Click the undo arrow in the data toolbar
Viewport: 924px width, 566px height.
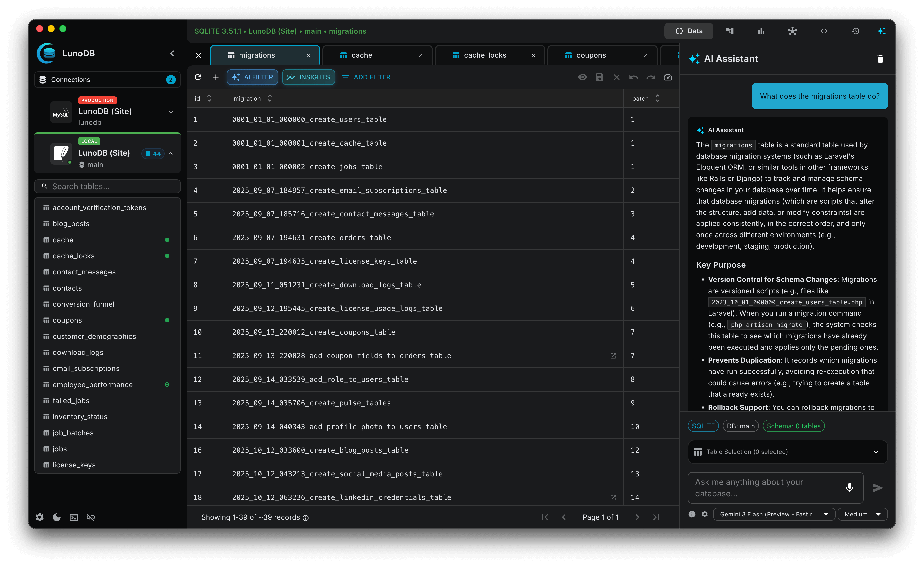(x=633, y=77)
